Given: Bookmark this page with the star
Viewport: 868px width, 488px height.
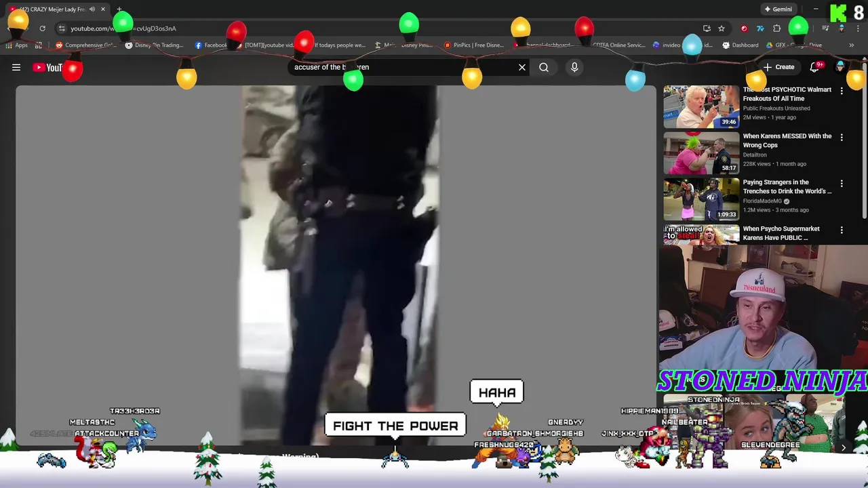Looking at the screenshot, I should 722,28.
